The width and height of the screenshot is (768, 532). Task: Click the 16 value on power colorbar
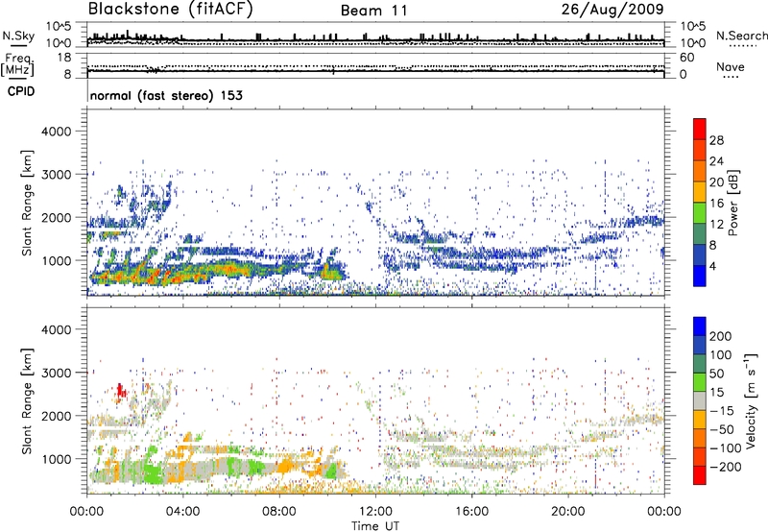pyautogui.click(x=716, y=204)
